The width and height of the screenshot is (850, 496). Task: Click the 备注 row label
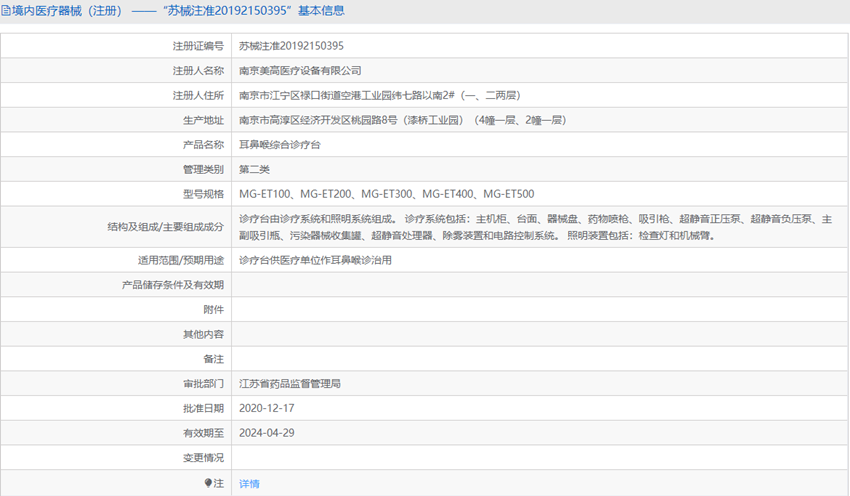click(214, 359)
